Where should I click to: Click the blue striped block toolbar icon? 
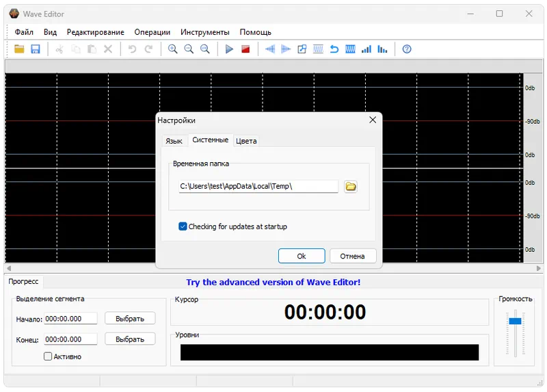[x=350, y=49]
